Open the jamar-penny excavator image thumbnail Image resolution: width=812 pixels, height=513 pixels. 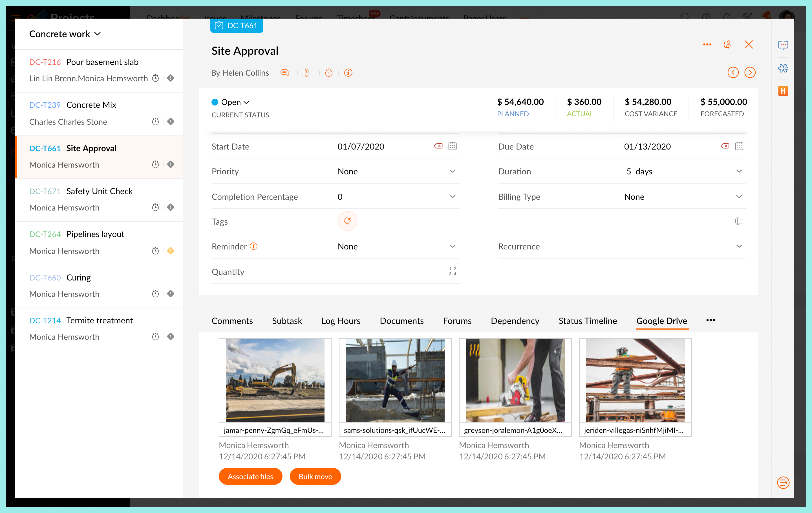[x=275, y=380]
